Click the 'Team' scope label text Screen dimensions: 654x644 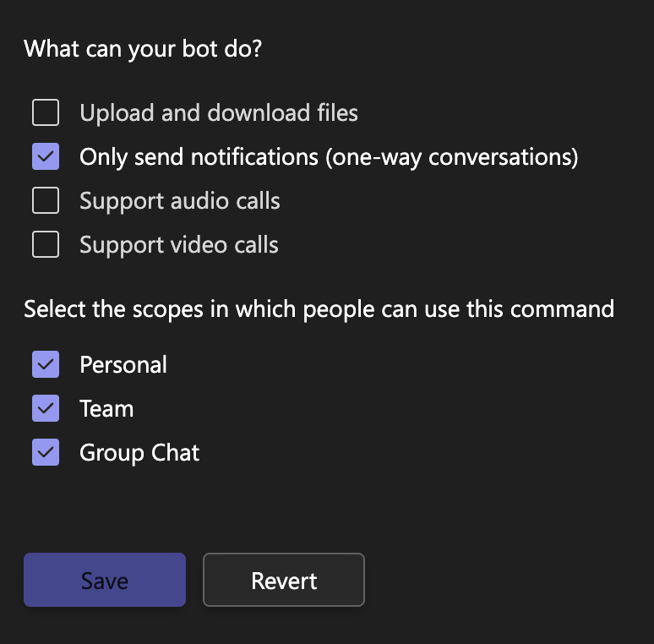coord(106,408)
